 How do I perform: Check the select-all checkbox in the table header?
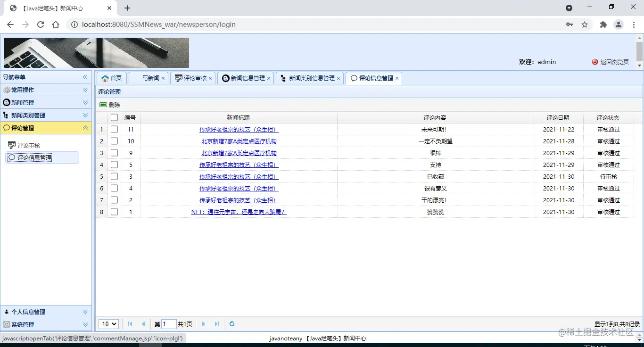(x=114, y=117)
